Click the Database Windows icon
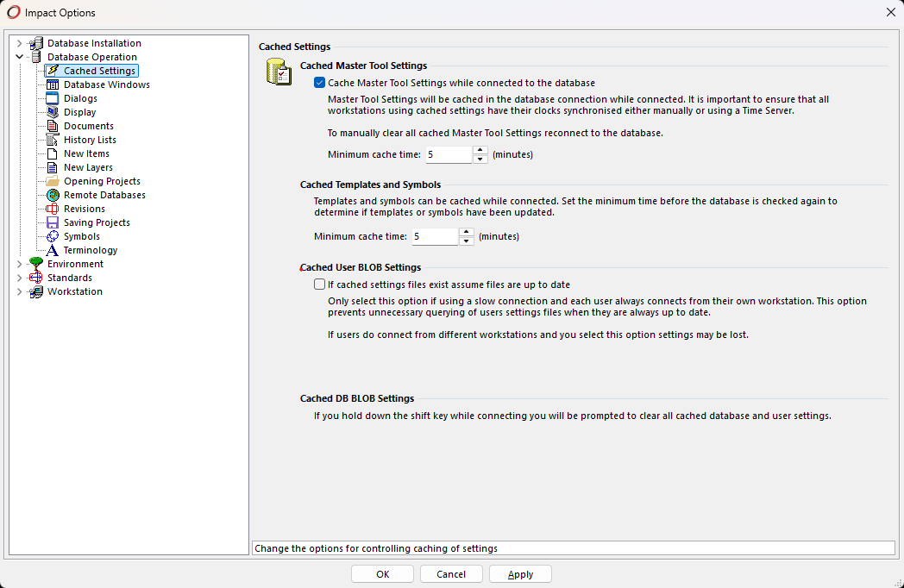Image resolution: width=904 pixels, height=588 pixels. [53, 84]
